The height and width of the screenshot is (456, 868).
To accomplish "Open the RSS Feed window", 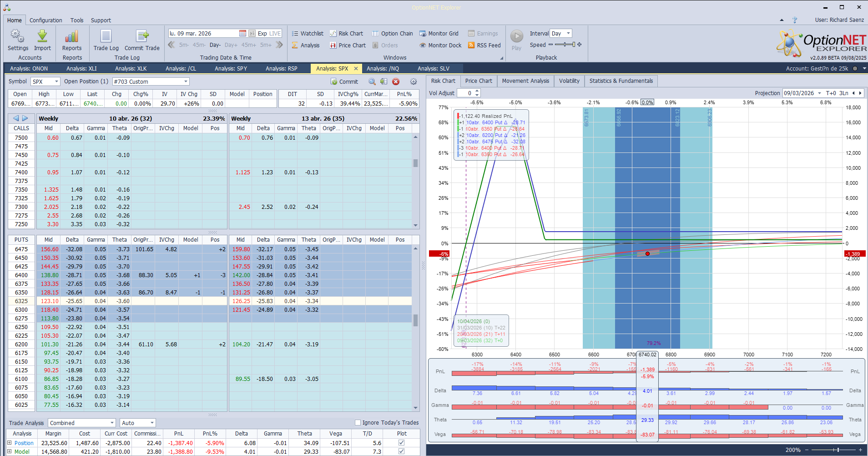I will [484, 45].
